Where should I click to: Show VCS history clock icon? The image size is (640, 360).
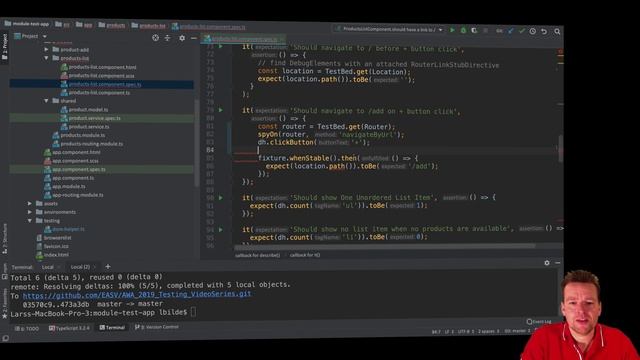click(x=533, y=31)
